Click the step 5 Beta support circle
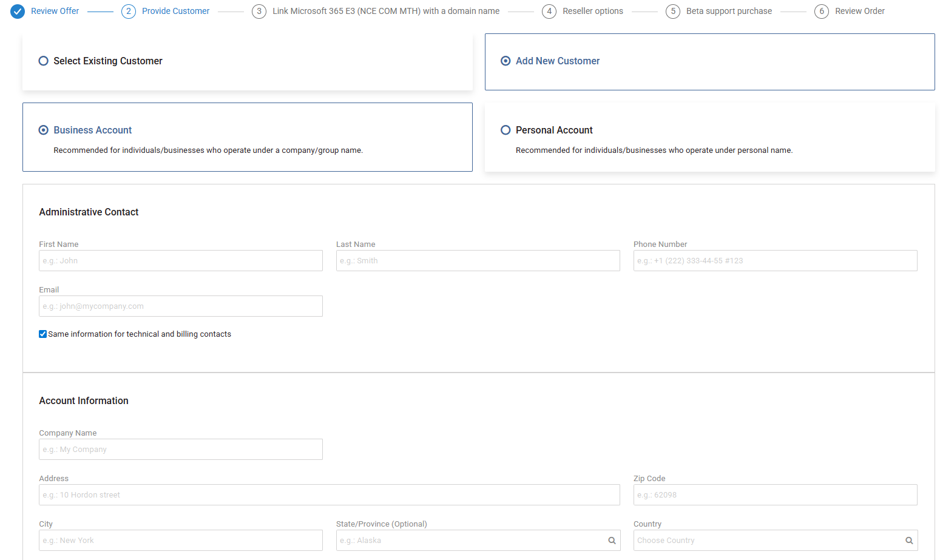 [672, 12]
